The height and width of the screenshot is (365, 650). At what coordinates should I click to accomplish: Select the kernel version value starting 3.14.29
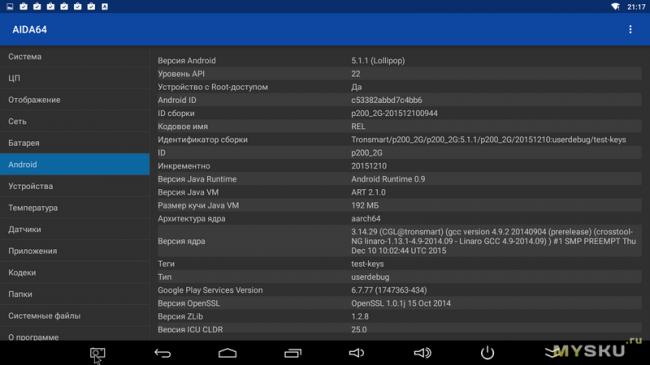click(493, 241)
